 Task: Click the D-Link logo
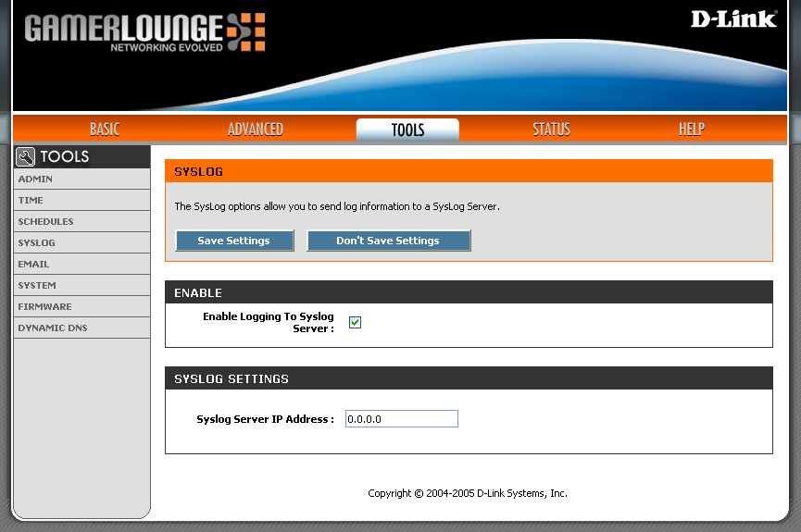click(733, 19)
